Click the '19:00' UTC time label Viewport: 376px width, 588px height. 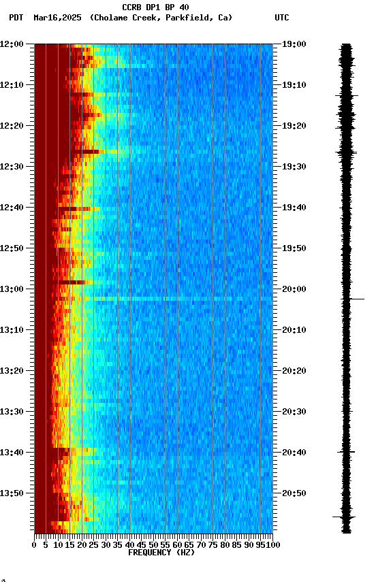pos(294,44)
